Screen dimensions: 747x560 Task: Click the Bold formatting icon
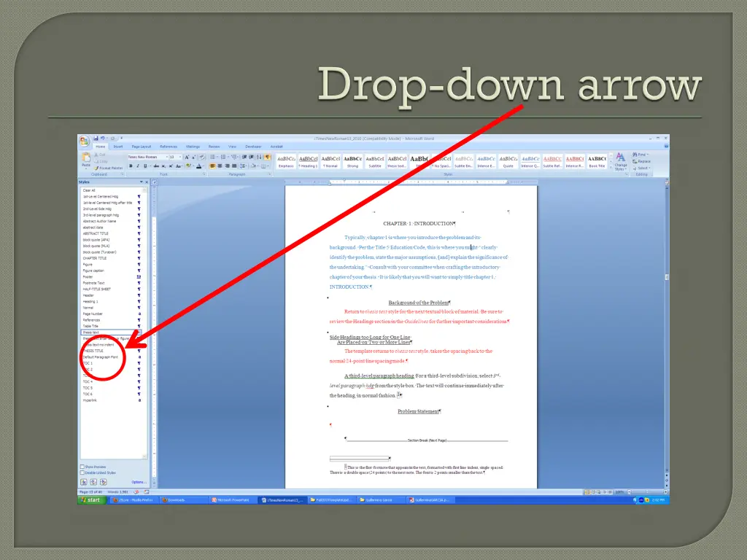click(131, 166)
